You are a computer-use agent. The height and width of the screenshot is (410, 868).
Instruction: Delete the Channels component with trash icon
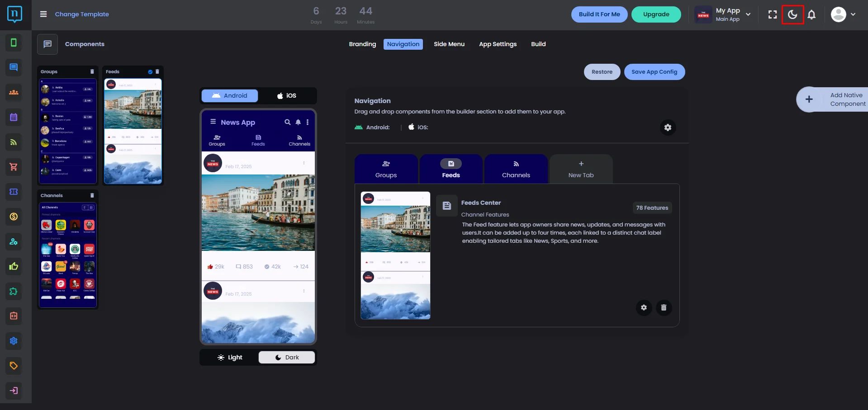click(92, 195)
